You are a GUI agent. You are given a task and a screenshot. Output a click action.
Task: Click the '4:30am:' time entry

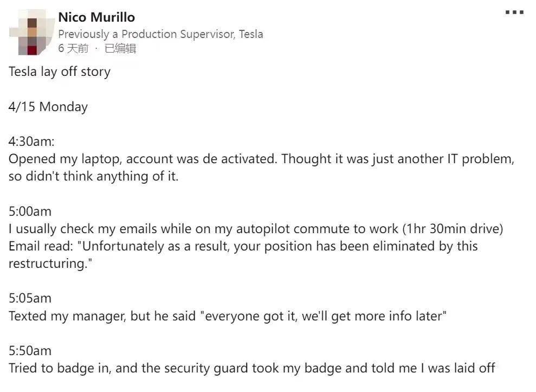point(31,142)
